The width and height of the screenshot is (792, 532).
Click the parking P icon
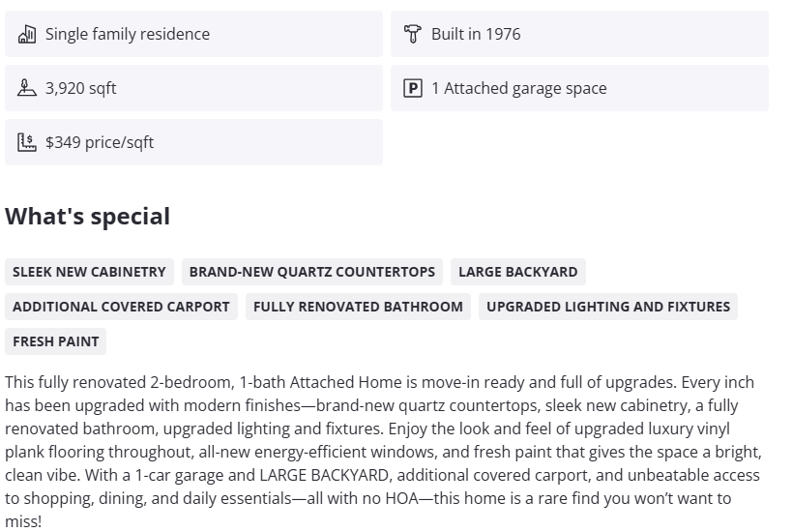coord(413,88)
